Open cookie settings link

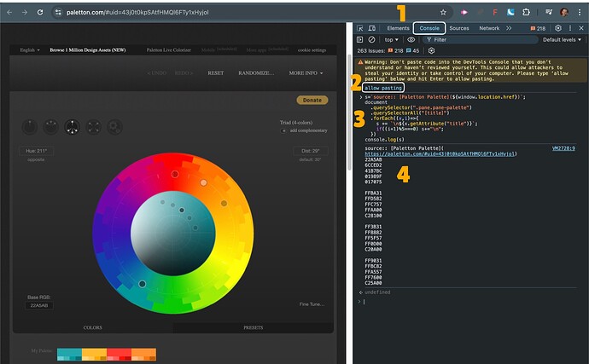[312, 50]
